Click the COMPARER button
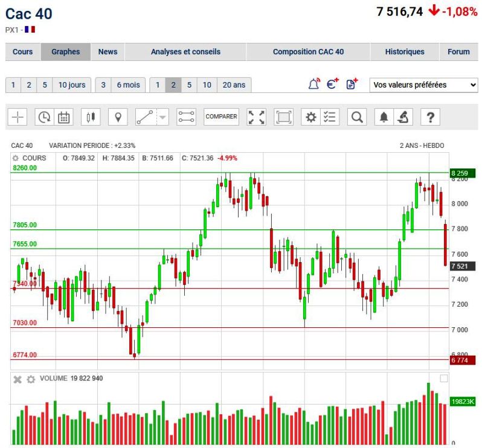This screenshot has width=482, height=448. coord(221,117)
